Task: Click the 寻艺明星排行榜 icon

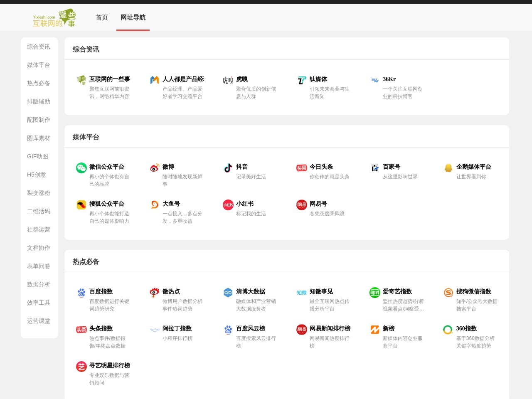Action: (x=81, y=367)
